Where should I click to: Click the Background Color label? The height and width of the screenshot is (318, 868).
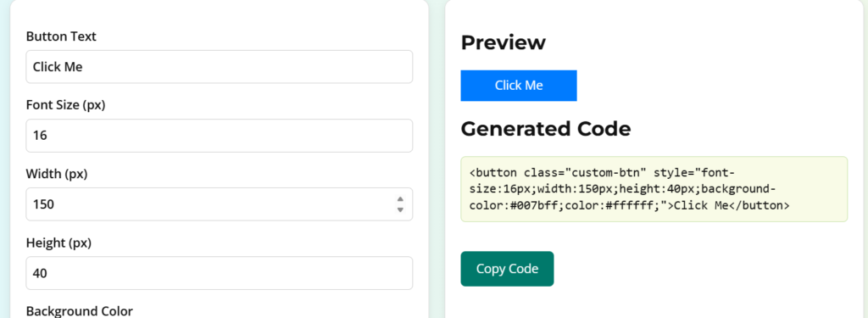click(79, 311)
